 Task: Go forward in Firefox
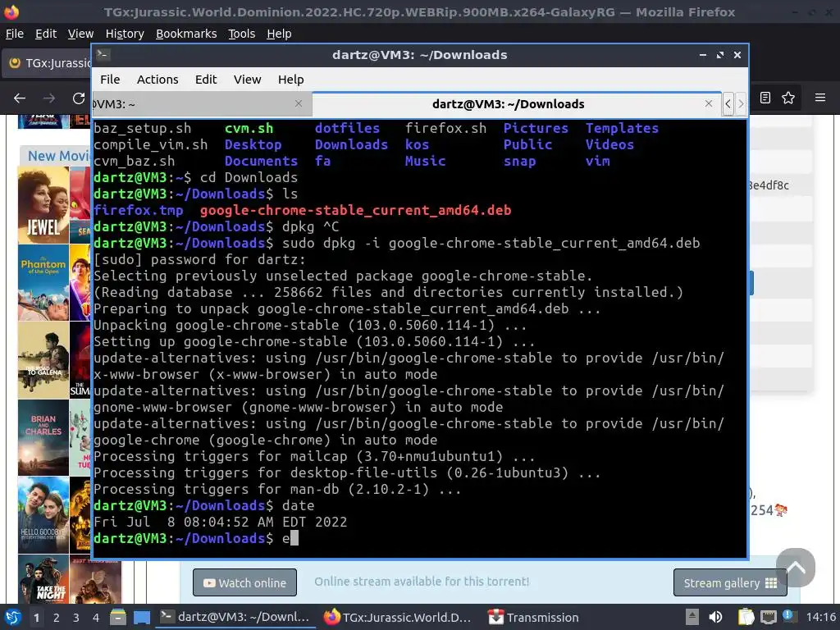click(x=48, y=98)
